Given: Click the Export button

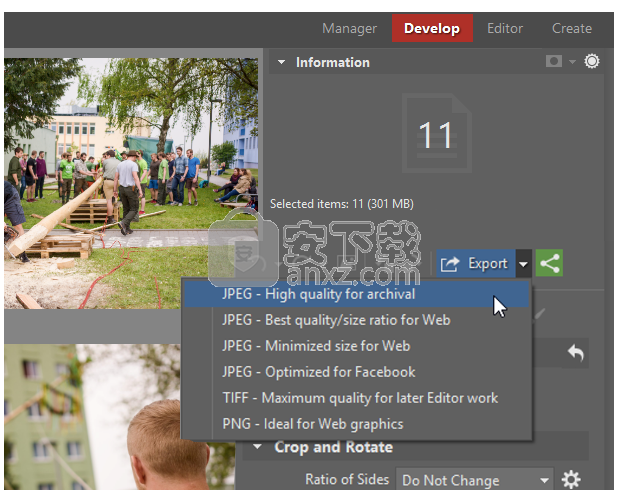Looking at the screenshot, I should tap(476, 264).
